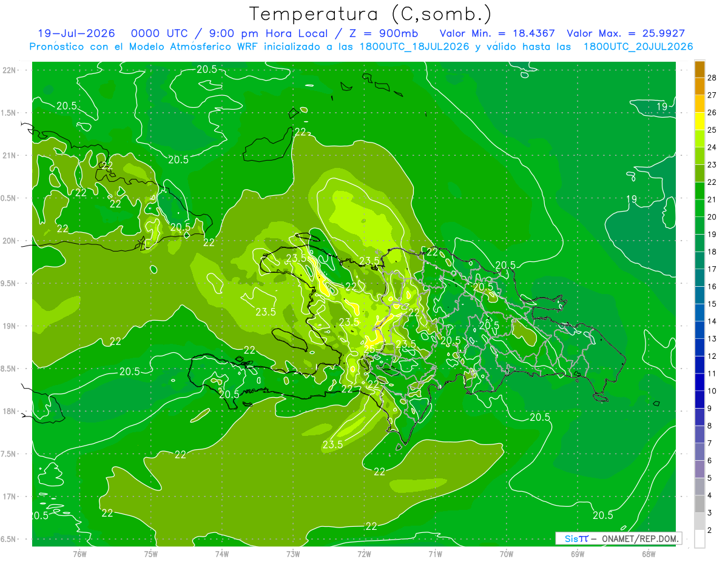
Task: Click the 'ONAMET/REP.DOM.' credit label
Action: coord(639,538)
